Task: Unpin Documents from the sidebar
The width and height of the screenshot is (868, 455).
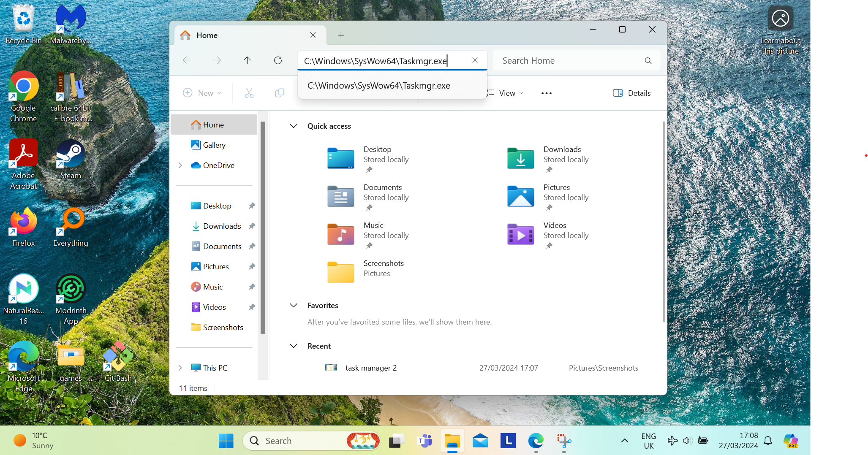Action: click(252, 246)
